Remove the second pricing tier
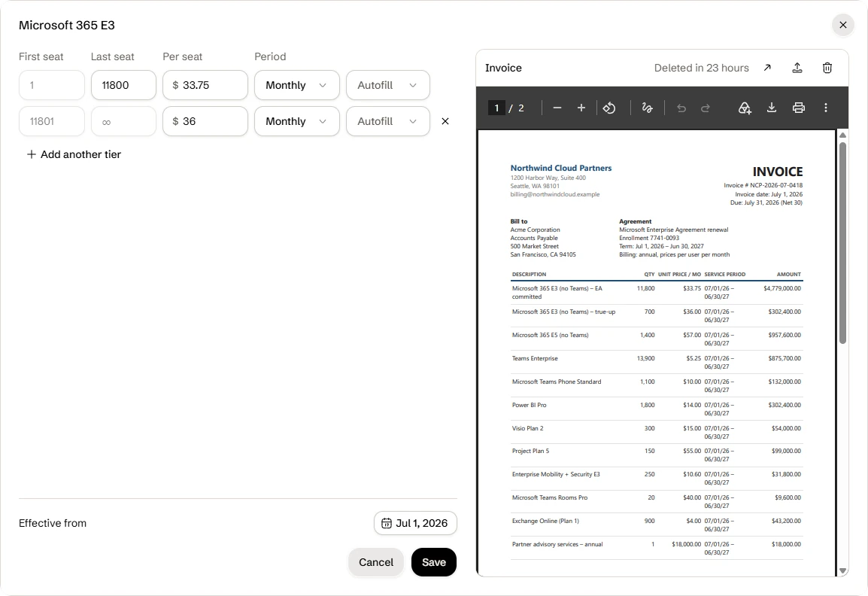 pyautogui.click(x=445, y=121)
